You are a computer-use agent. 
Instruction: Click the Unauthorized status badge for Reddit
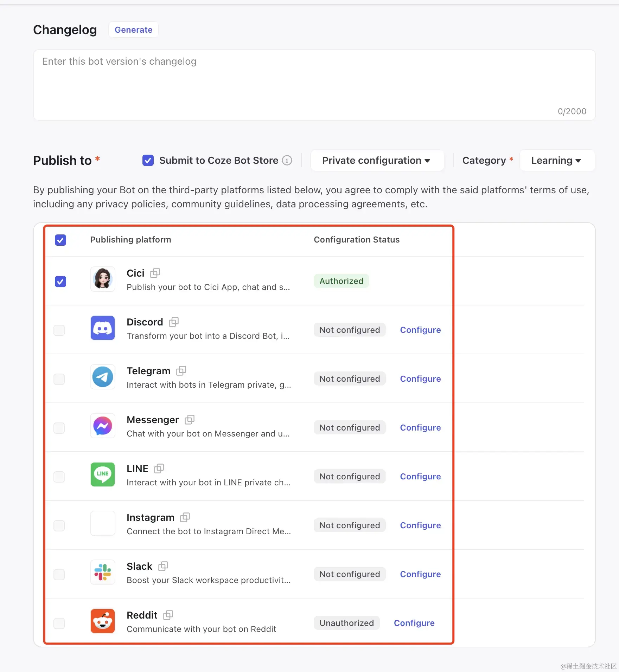[x=346, y=623]
